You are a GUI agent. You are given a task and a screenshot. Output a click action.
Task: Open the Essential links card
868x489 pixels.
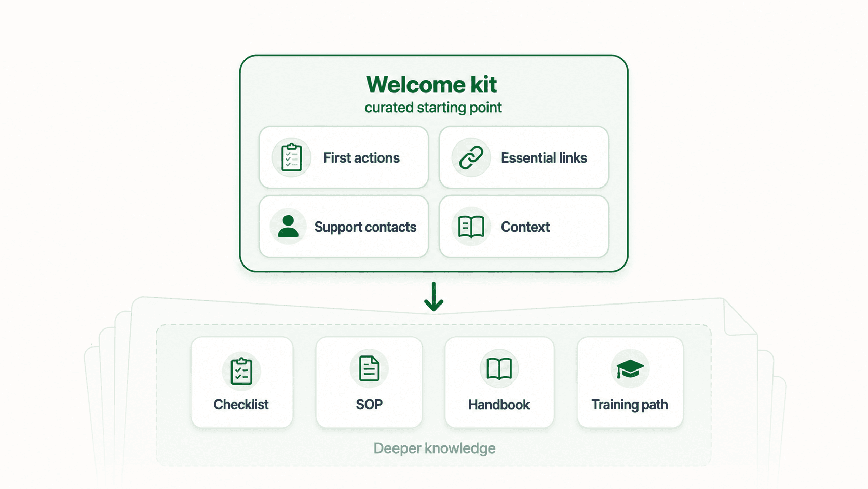pos(524,157)
